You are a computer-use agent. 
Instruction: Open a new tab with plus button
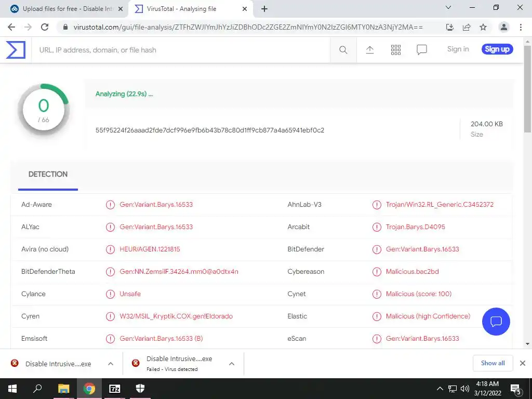pos(264,9)
